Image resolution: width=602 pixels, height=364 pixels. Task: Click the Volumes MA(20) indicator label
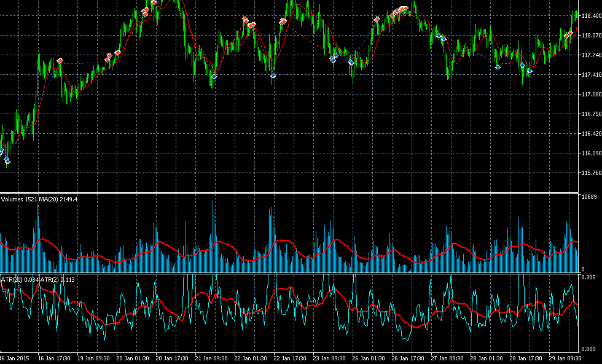[39, 199]
